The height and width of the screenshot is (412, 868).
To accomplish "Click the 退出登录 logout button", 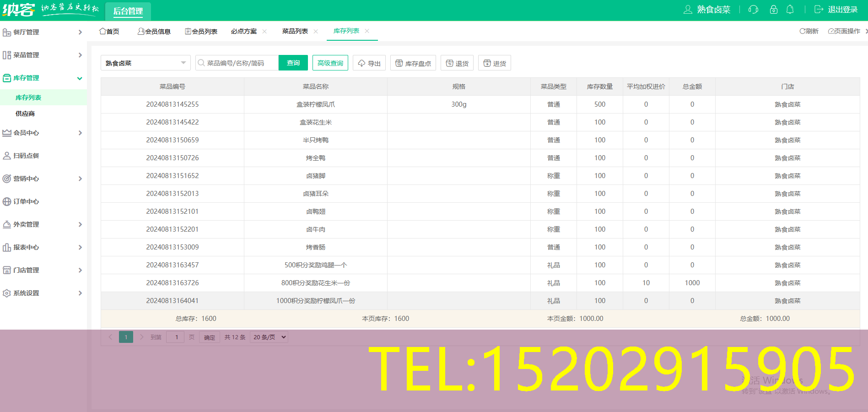I will point(836,10).
